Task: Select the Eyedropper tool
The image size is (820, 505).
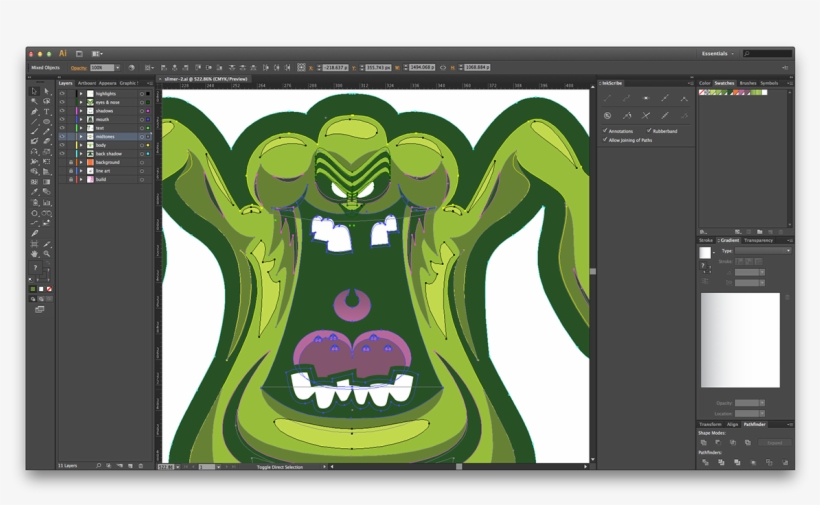Action: point(35,192)
